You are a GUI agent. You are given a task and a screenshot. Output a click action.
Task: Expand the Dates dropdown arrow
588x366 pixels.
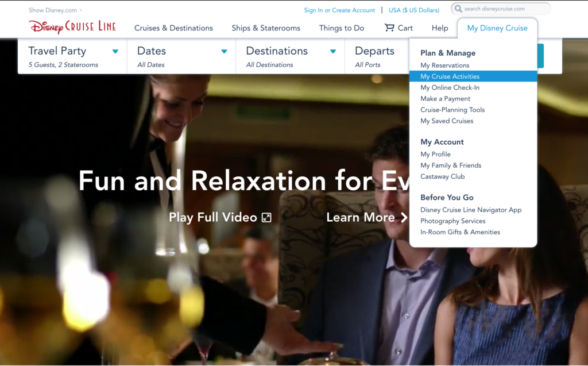224,52
